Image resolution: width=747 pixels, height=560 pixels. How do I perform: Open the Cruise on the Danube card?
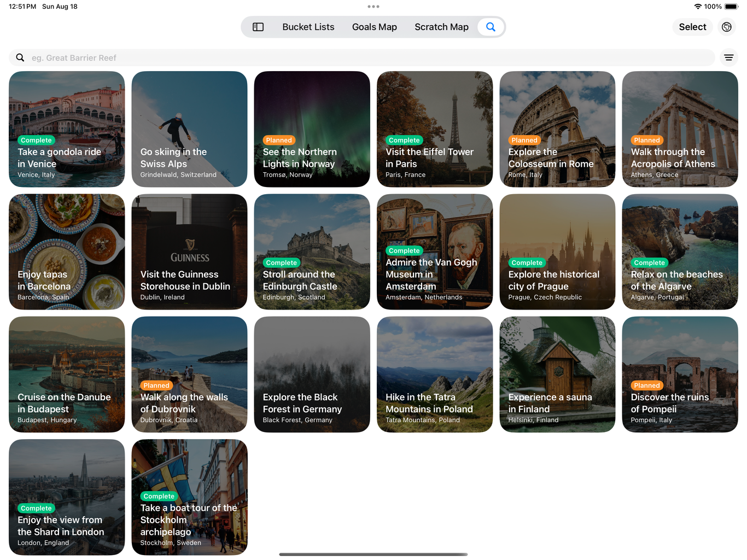[x=67, y=375]
